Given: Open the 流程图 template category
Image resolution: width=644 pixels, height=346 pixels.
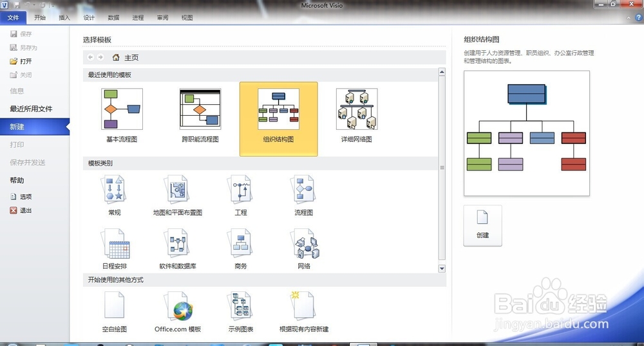Looking at the screenshot, I should tap(304, 196).
